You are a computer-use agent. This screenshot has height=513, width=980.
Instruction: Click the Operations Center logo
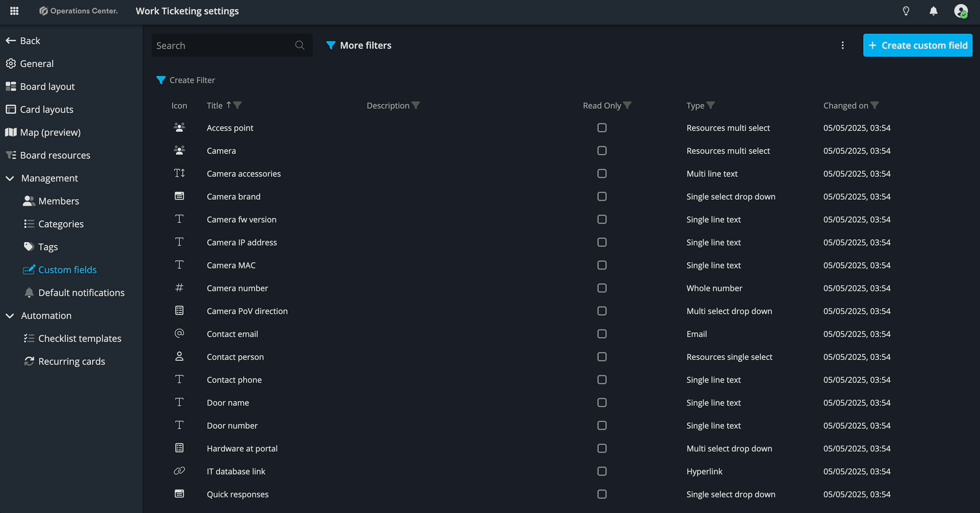coord(79,11)
